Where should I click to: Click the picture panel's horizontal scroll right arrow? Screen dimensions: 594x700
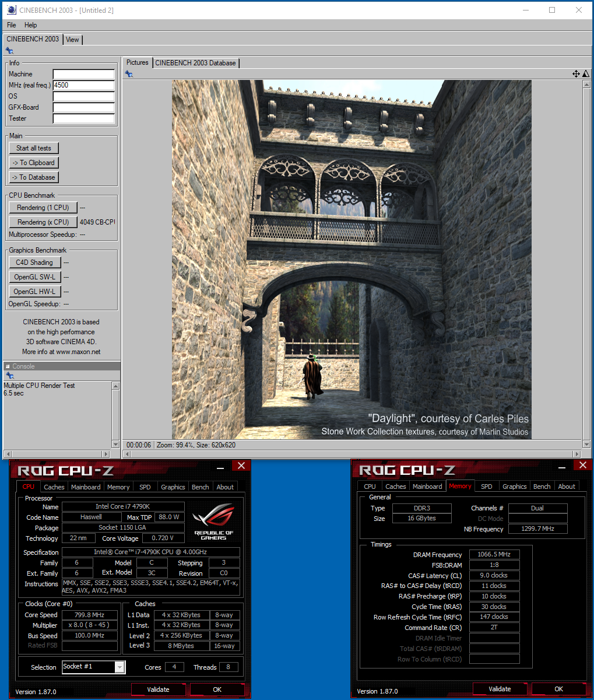point(578,454)
